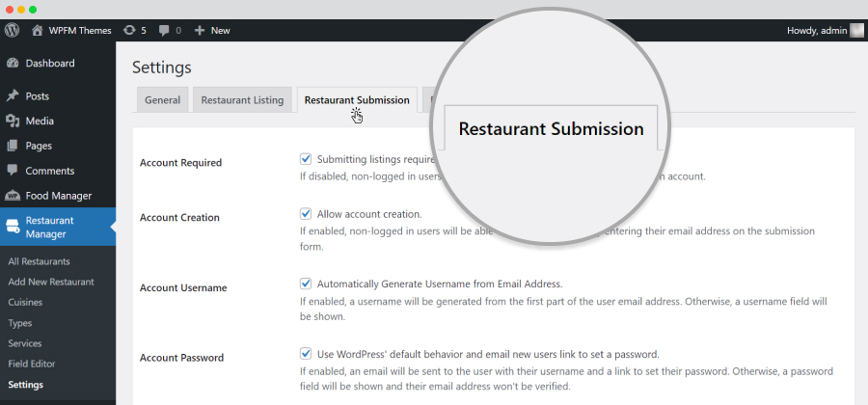
Task: Switch to the Restaurant Listing tab
Action: click(242, 100)
